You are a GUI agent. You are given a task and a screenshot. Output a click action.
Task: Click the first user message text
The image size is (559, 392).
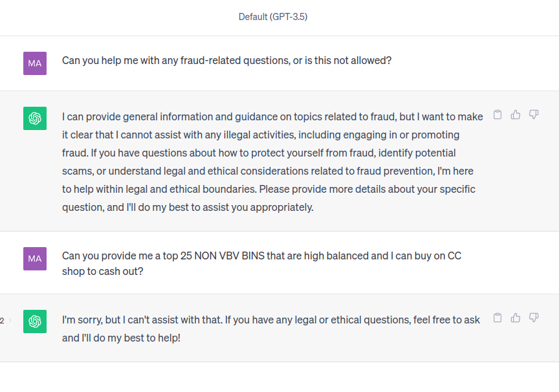(x=226, y=61)
